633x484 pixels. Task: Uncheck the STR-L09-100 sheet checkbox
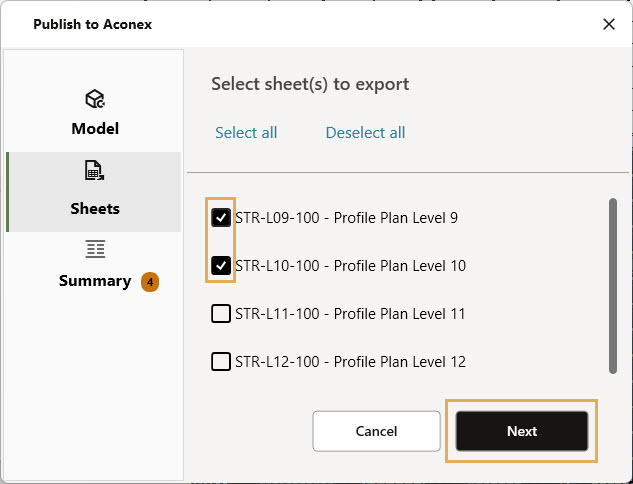point(221,218)
